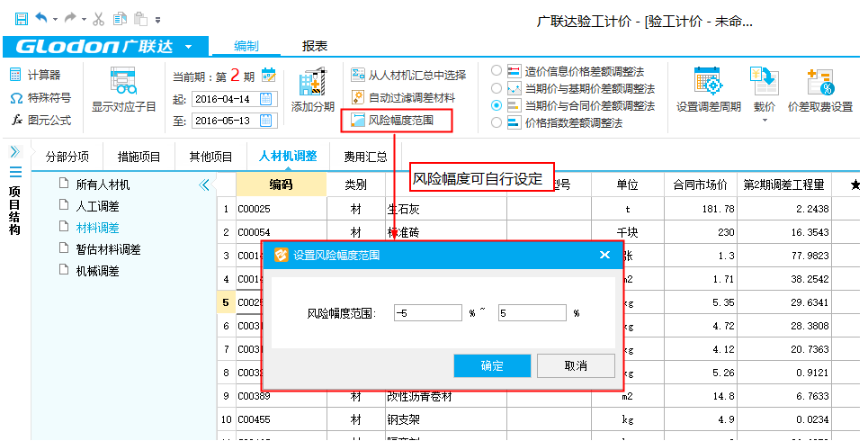Open the 费用汇总 tab
The image size is (868, 441).
point(365,157)
